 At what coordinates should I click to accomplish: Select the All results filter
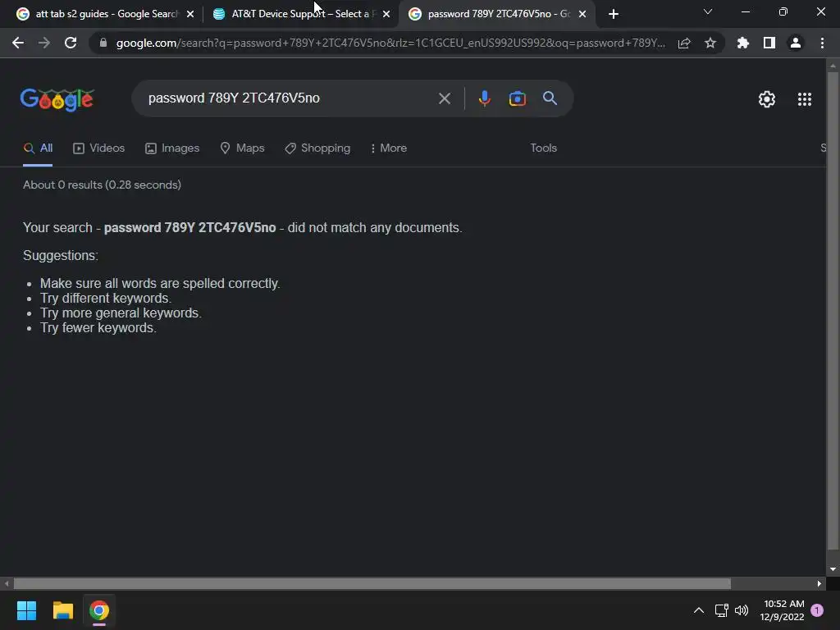[x=38, y=148]
